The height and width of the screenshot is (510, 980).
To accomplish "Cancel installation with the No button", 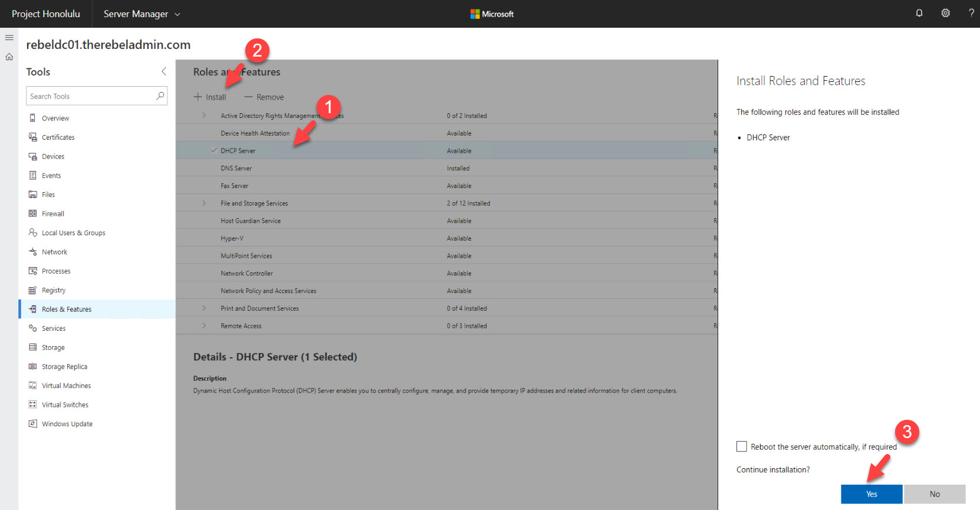I will [x=935, y=494].
